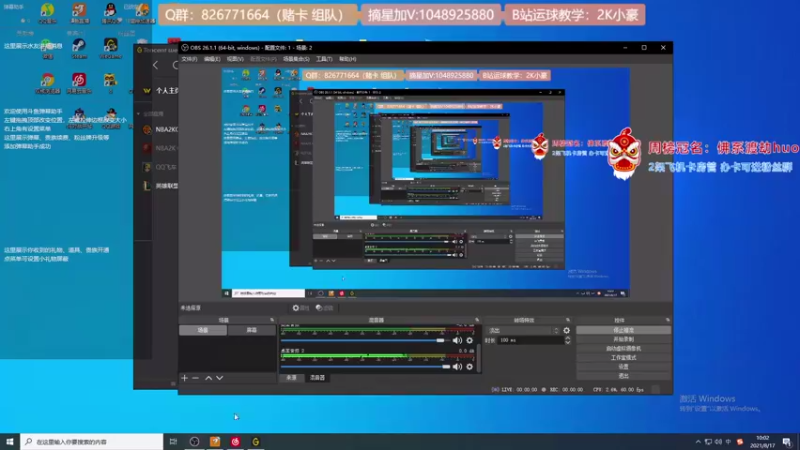Image resolution: width=800 pixels, height=450 pixels.
Task: Mute the upper mixer audio track
Action: (457, 340)
